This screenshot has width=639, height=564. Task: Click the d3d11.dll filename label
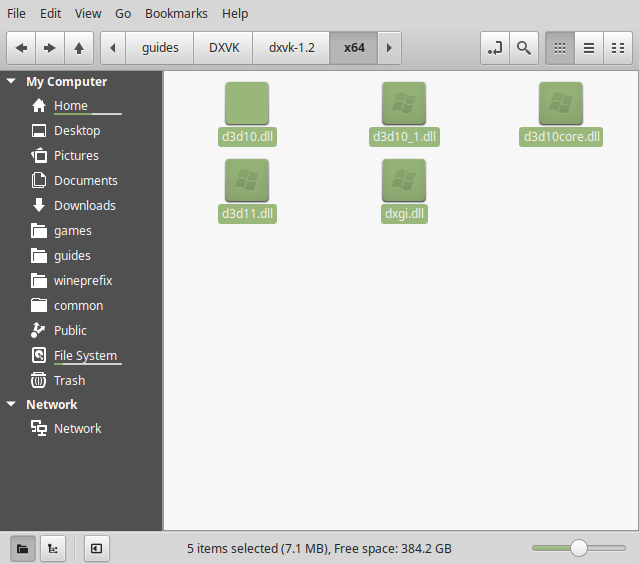click(x=247, y=214)
